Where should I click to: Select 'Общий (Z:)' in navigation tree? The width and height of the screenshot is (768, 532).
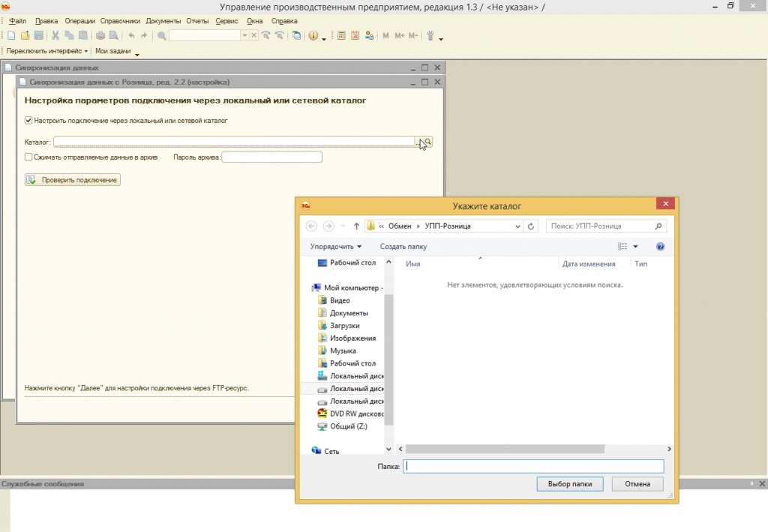point(348,426)
